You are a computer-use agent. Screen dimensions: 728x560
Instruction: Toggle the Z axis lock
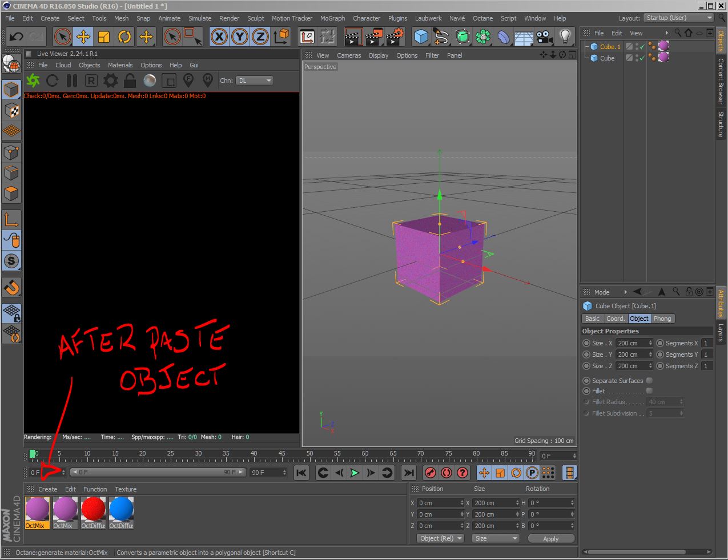260,37
